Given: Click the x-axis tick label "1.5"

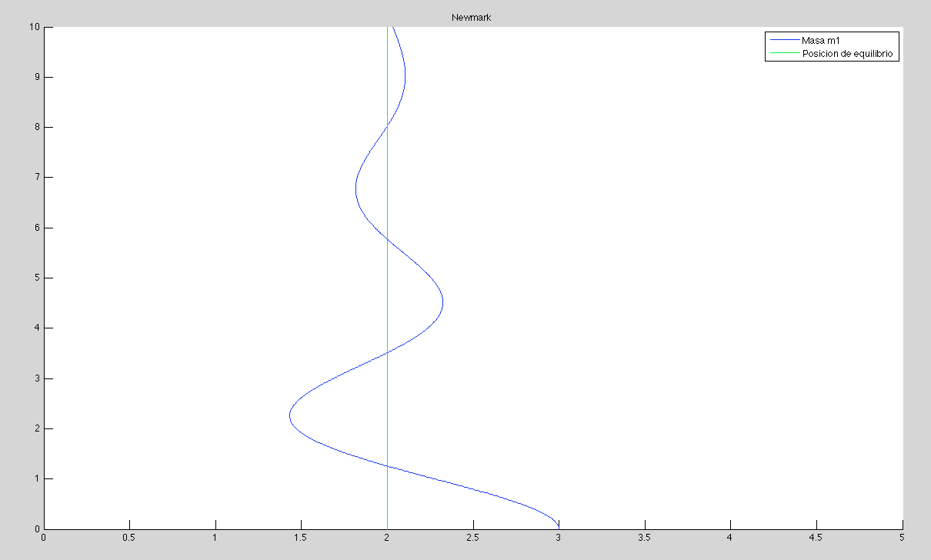Looking at the screenshot, I should pyautogui.click(x=301, y=538).
